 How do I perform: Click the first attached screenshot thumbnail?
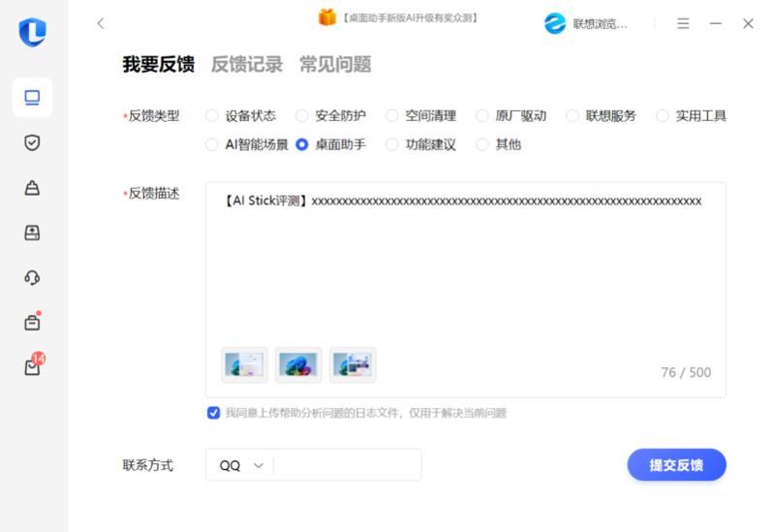pyautogui.click(x=244, y=364)
